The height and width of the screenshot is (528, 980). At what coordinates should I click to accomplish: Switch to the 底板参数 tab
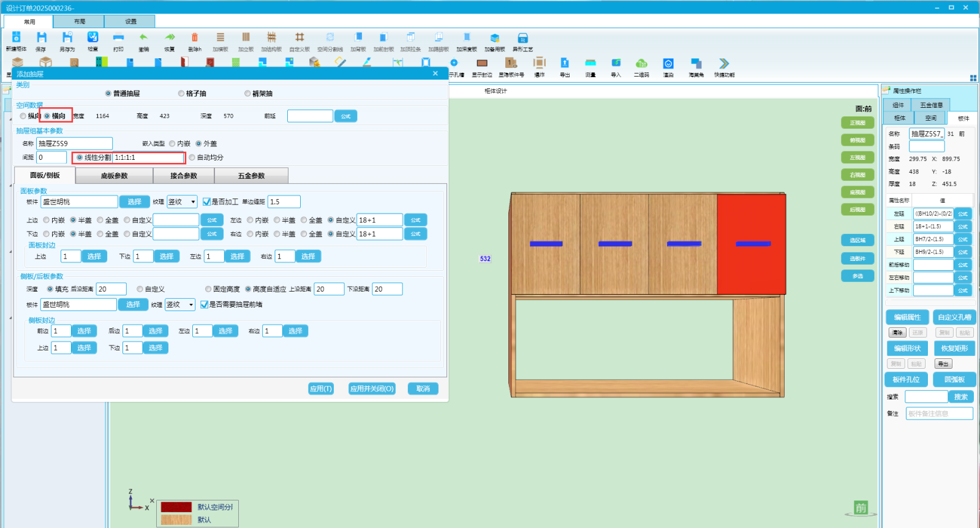114,176
